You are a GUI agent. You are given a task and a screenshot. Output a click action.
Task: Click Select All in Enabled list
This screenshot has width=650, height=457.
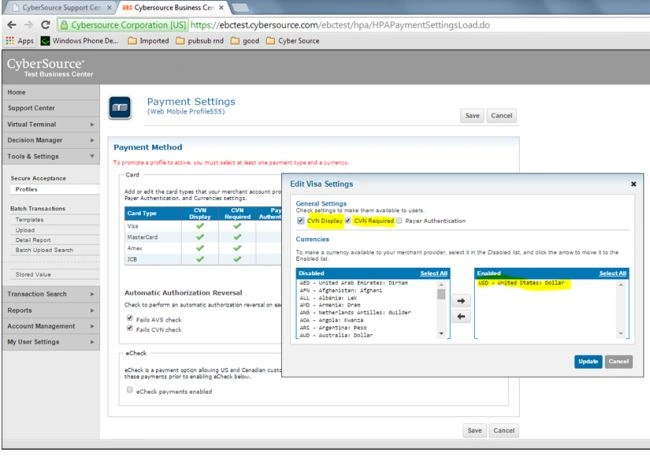(x=613, y=273)
